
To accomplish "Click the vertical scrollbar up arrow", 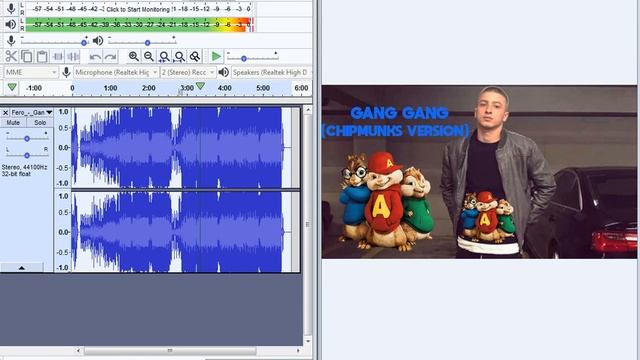I will [308, 110].
